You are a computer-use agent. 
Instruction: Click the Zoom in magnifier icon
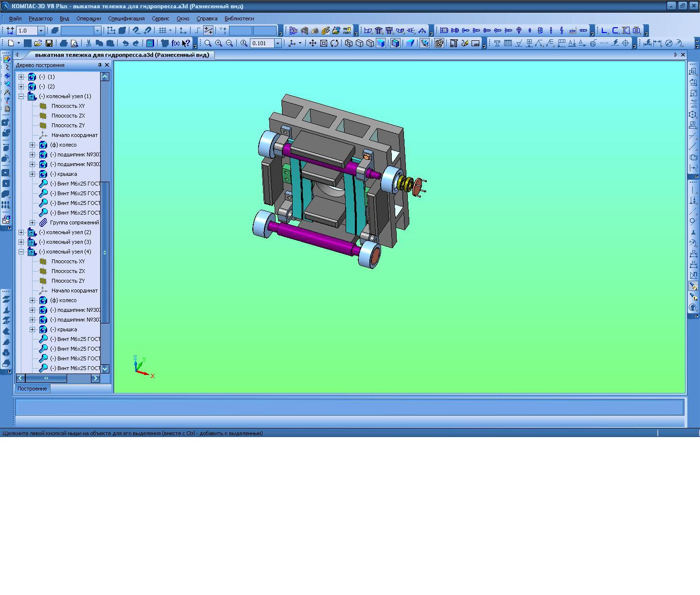coord(219,43)
